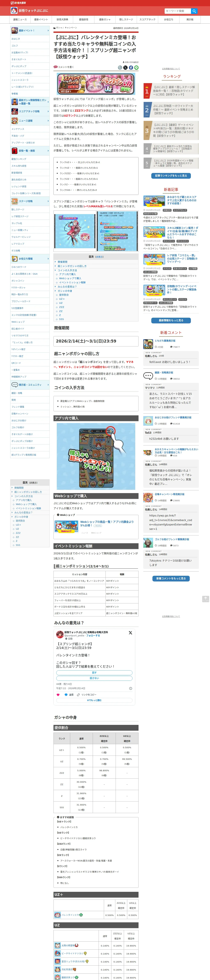Click 太陽の精霊樹 character icon in UZ table
210x980 pixels.
[58, 945]
